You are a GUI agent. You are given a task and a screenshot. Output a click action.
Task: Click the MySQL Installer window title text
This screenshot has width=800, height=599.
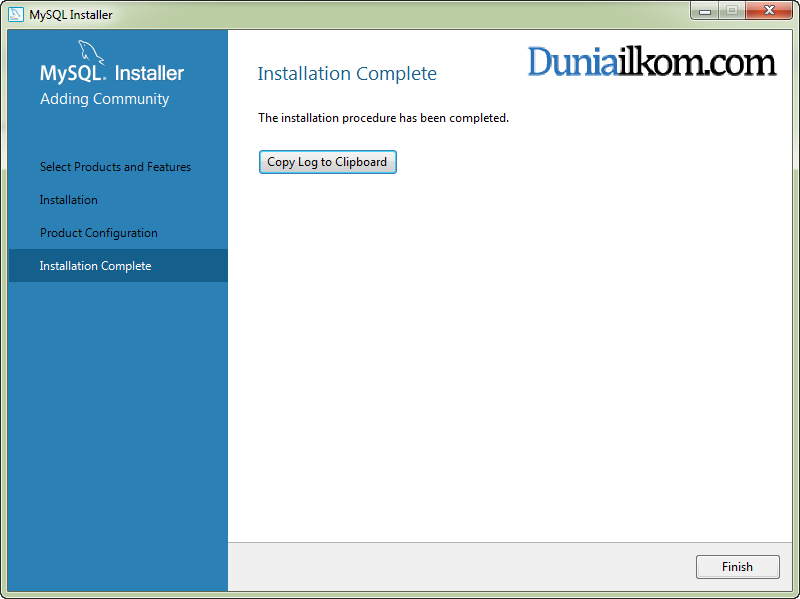(x=71, y=15)
